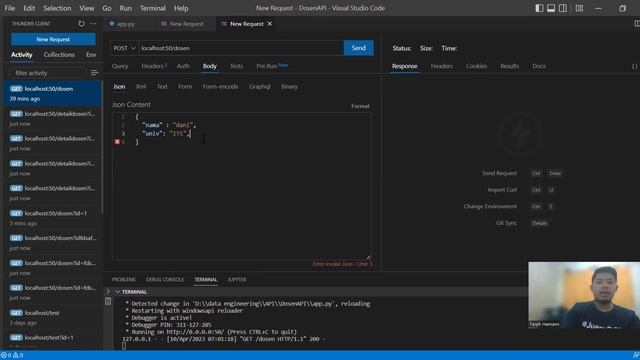Click the terminal list side icon
640x360 pixels.
click(x=108, y=301)
